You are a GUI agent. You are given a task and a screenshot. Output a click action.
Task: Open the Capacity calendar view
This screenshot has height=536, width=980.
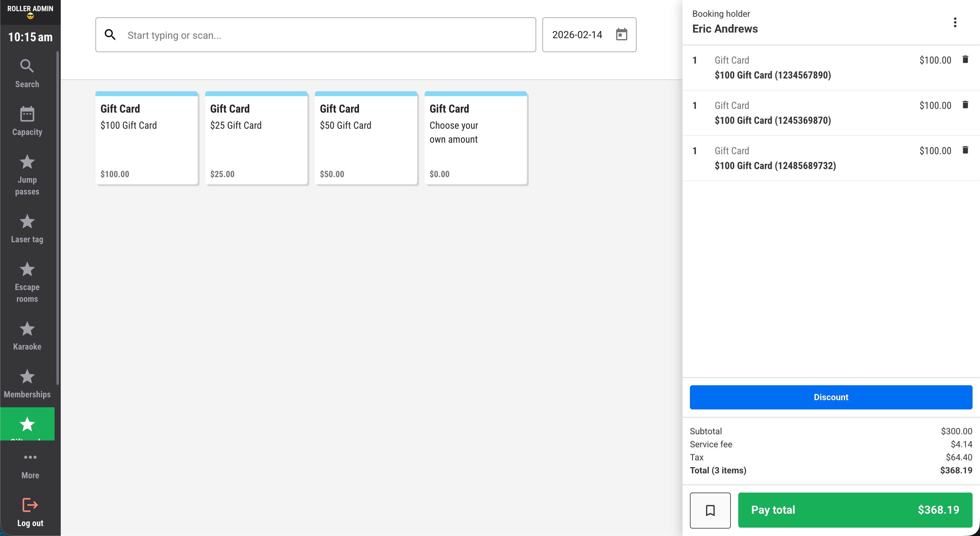tap(27, 121)
